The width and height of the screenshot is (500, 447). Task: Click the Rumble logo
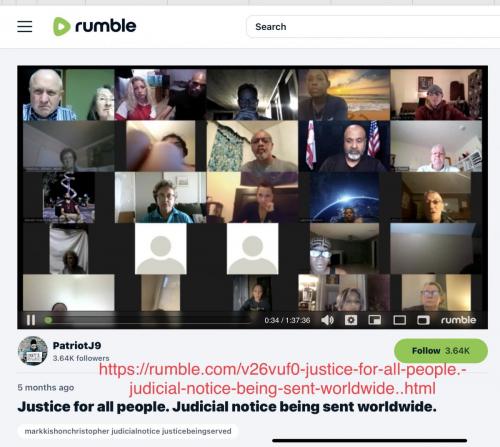(95, 26)
